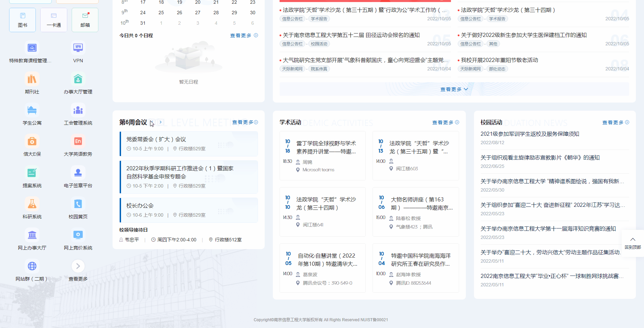Open 科研系统 research icon
644x328 pixels.
(32, 204)
